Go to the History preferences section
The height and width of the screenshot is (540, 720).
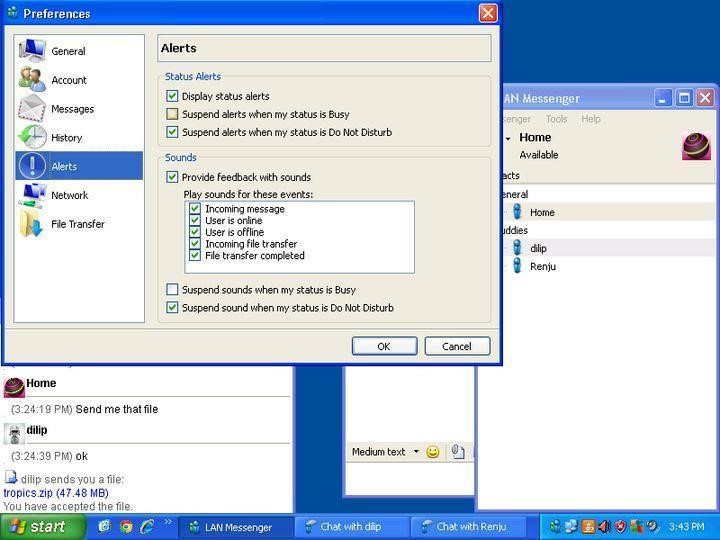[x=66, y=138]
